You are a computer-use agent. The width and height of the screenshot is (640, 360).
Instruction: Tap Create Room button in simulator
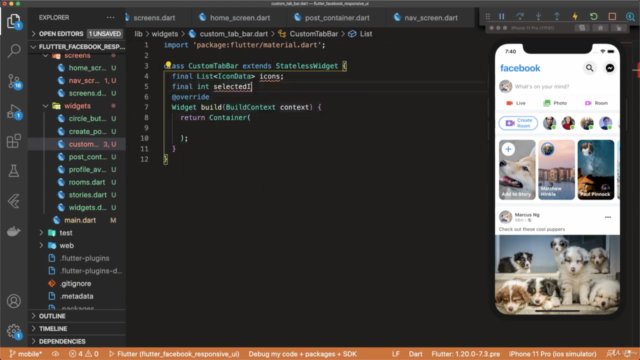point(518,123)
